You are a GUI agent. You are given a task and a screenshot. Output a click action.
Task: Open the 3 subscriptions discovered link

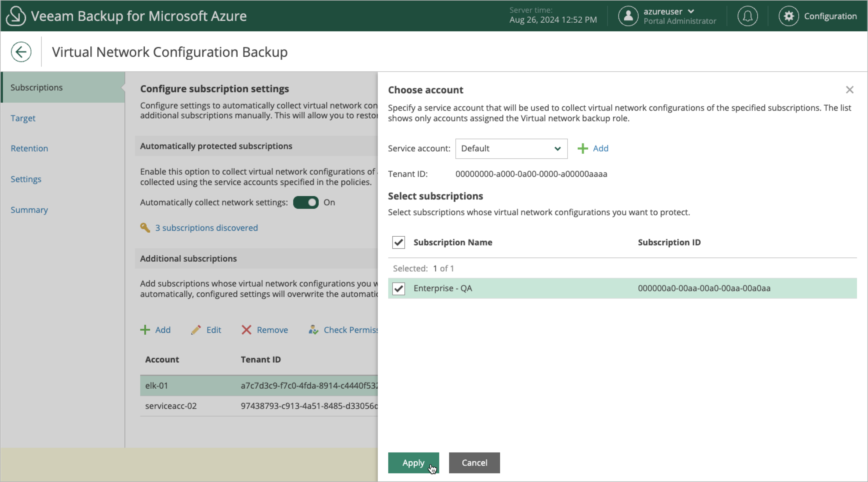207,228
